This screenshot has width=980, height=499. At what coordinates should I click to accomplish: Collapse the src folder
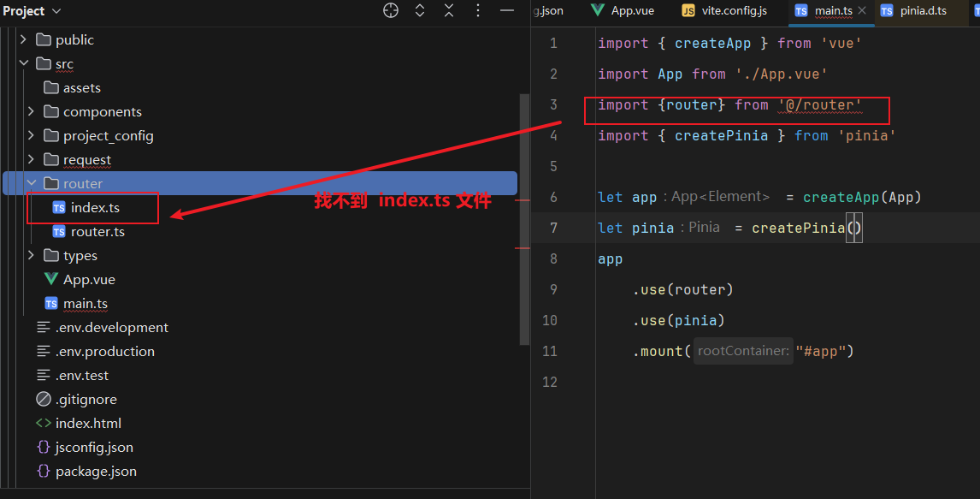(x=24, y=63)
